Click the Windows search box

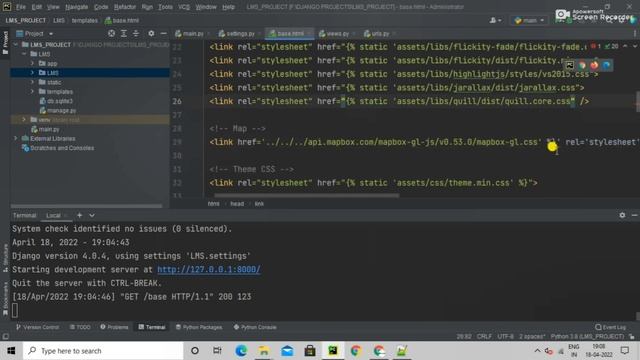click(x=103, y=351)
